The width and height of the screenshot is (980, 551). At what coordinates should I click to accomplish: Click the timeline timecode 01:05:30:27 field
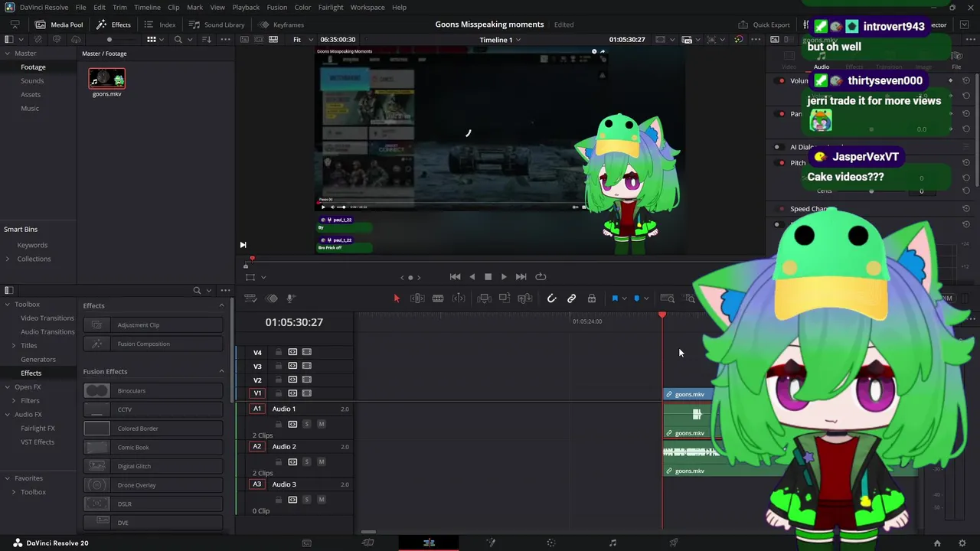pos(294,322)
